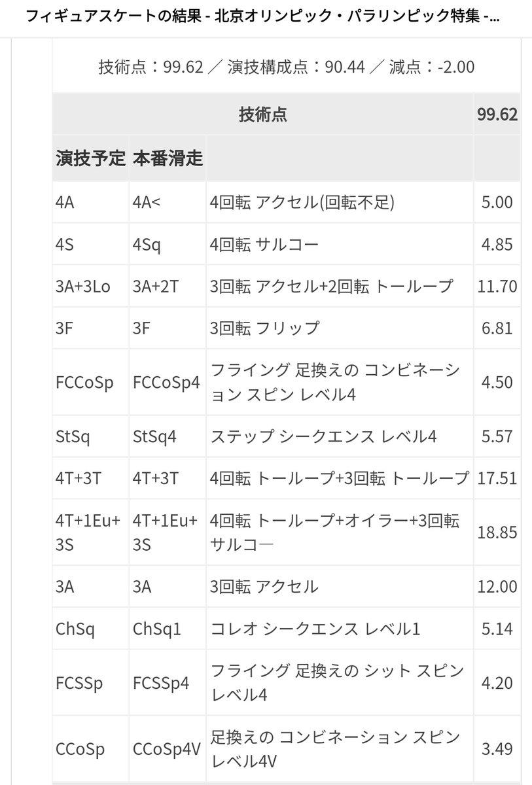
Task: Select the 技術点 / 演技構成点 / 減点 summary line
Action: pyautogui.click(x=286, y=67)
